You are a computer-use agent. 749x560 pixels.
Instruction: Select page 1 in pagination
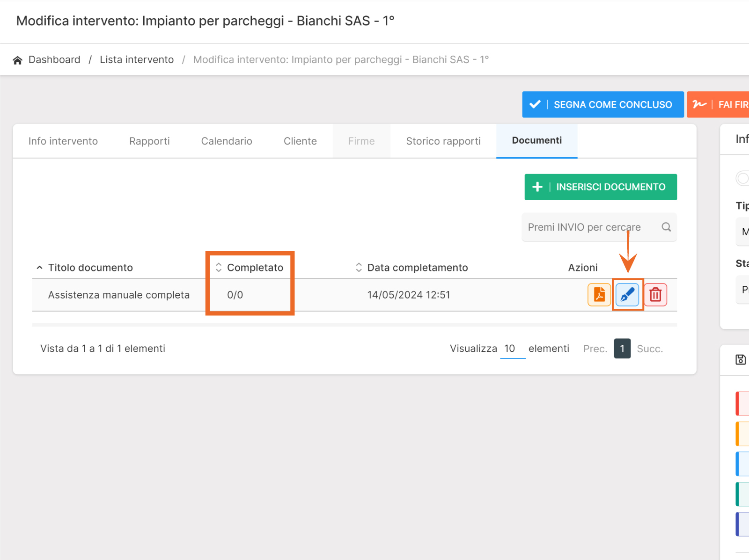click(622, 349)
